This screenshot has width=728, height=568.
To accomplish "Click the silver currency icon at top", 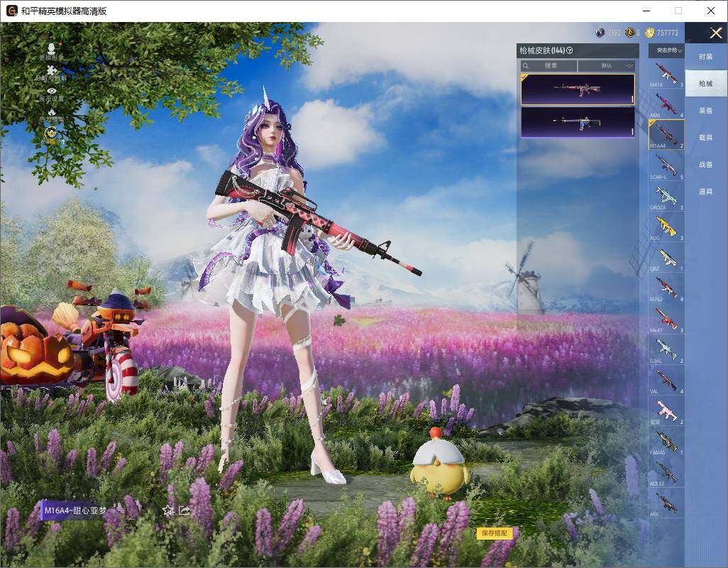I will 600,33.
